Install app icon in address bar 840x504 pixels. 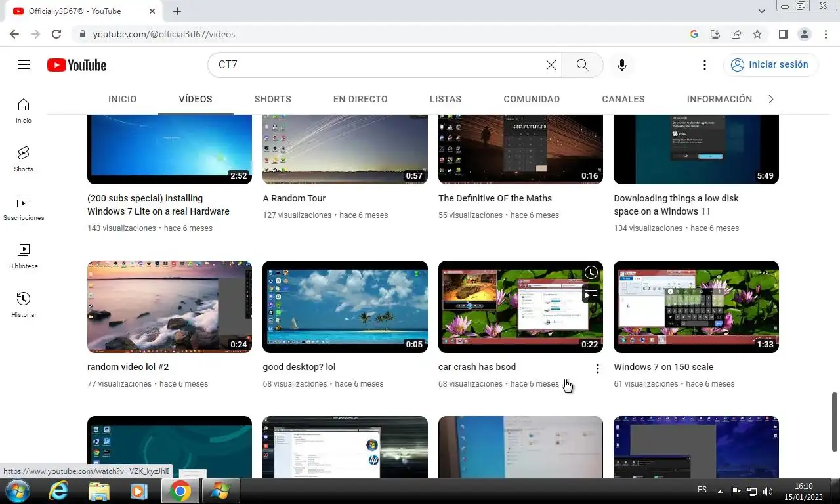(x=715, y=34)
